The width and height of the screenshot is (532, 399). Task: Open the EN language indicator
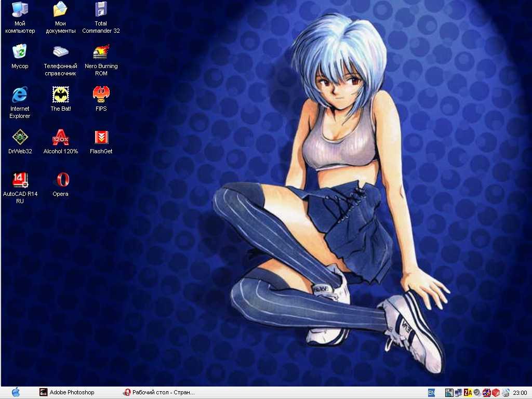tap(431, 393)
